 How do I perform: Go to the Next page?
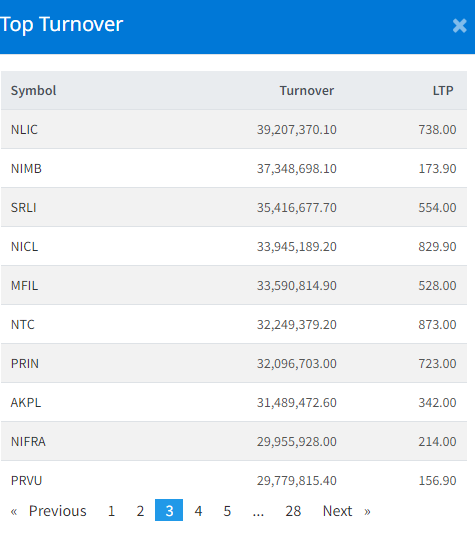347,511
